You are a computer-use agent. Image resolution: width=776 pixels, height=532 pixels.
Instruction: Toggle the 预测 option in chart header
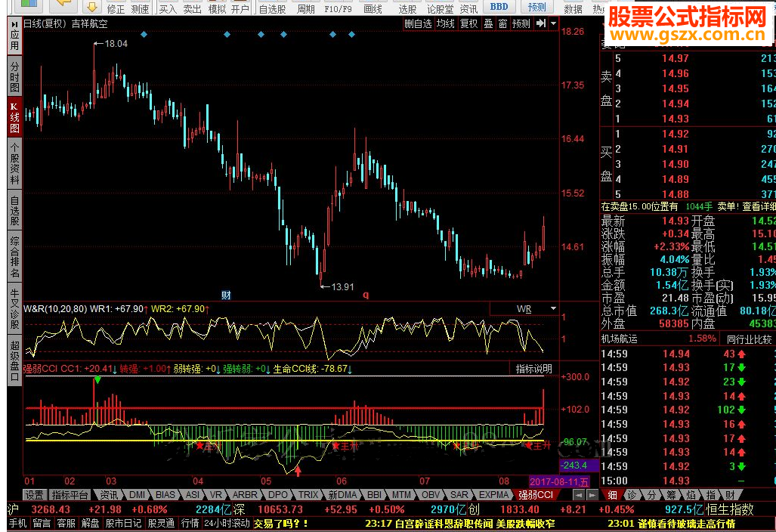click(x=521, y=23)
